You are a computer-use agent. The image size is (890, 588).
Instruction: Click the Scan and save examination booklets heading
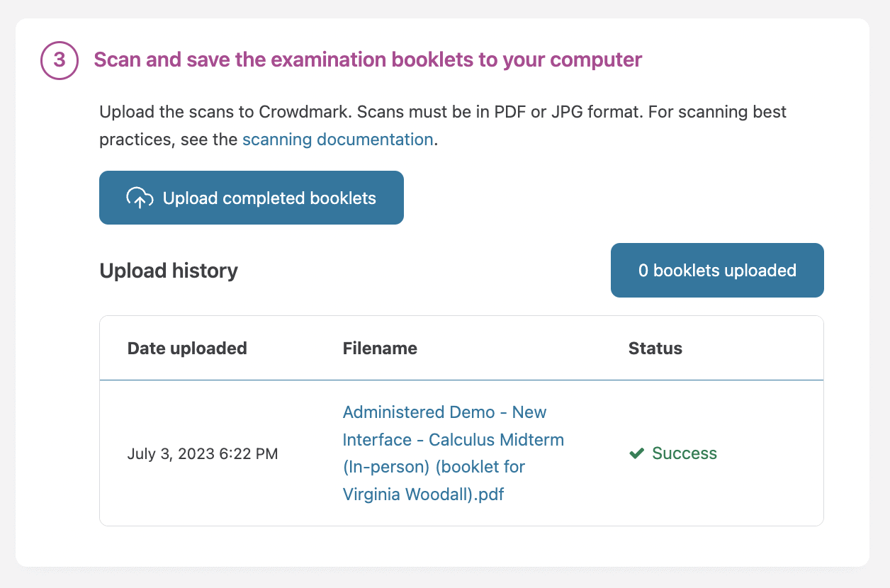coord(368,60)
